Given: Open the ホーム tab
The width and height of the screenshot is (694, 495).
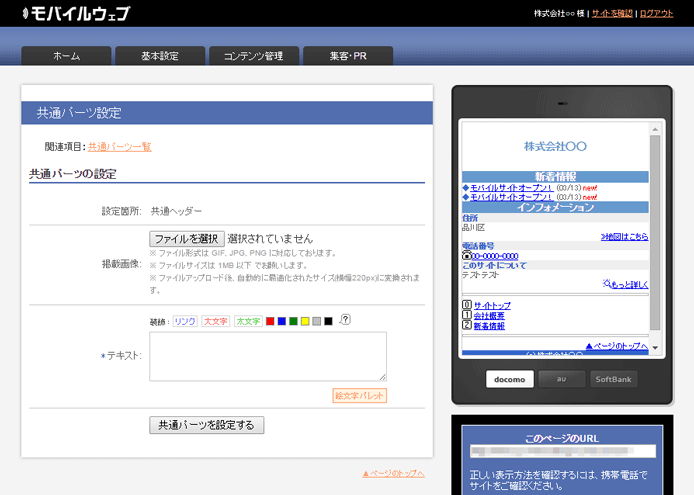Looking at the screenshot, I should (x=66, y=56).
